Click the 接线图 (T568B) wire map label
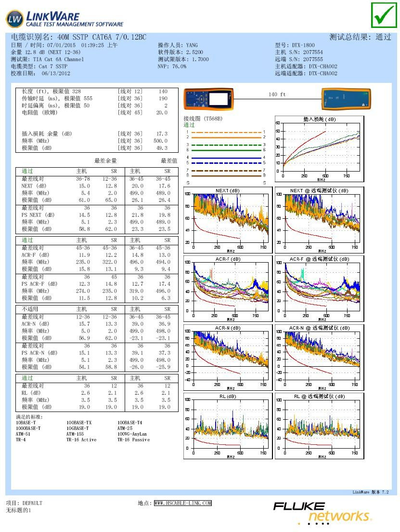This screenshot has width=400, height=532. (x=203, y=119)
